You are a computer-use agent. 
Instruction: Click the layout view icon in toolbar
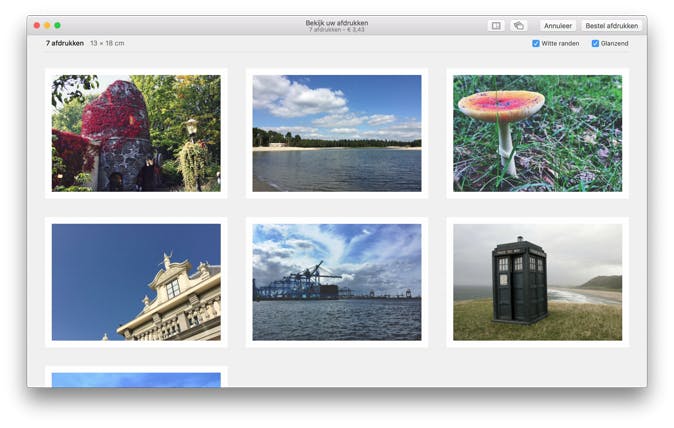(x=496, y=26)
